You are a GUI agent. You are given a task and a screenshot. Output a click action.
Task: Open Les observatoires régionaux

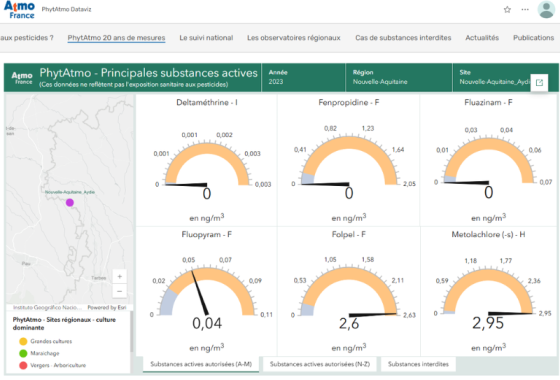pyautogui.click(x=294, y=38)
